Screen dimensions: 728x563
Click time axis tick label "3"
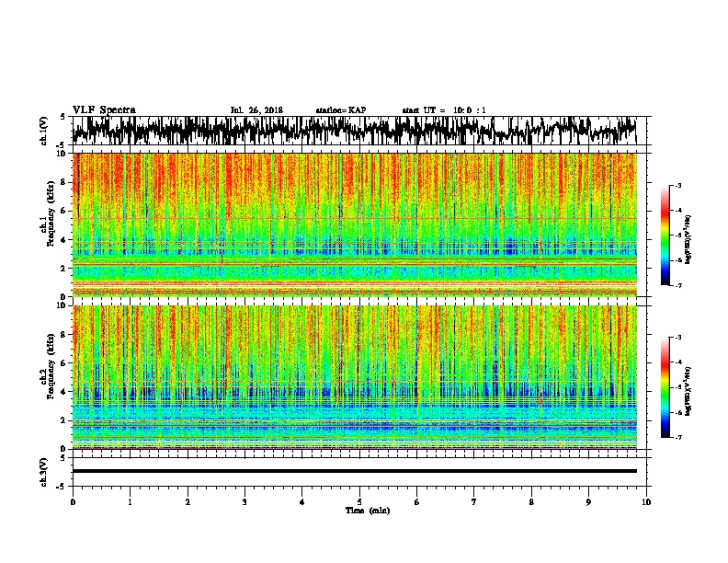pos(245,502)
